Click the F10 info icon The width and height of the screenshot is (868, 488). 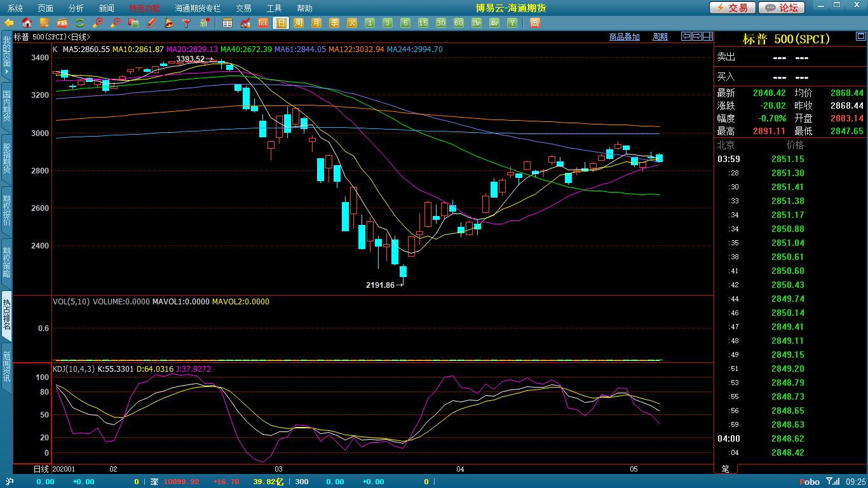[62, 23]
